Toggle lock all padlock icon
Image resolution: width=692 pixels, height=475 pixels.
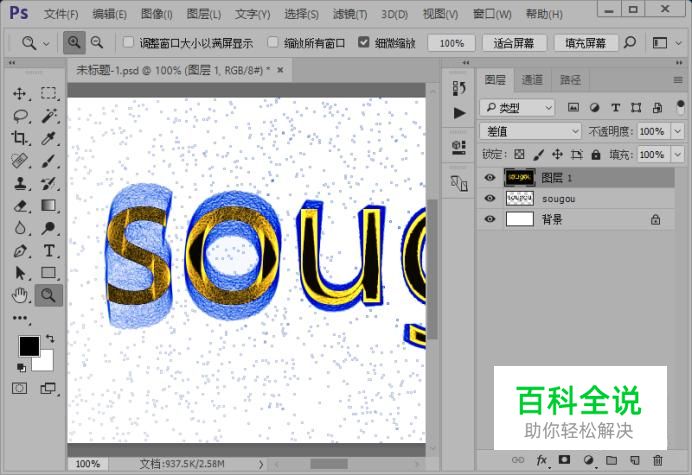[x=596, y=154]
